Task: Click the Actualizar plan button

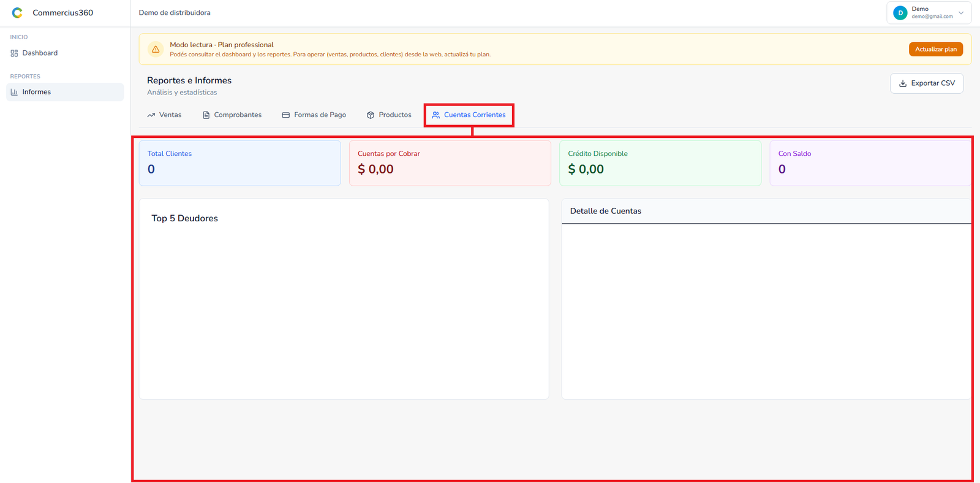Action: [936, 49]
